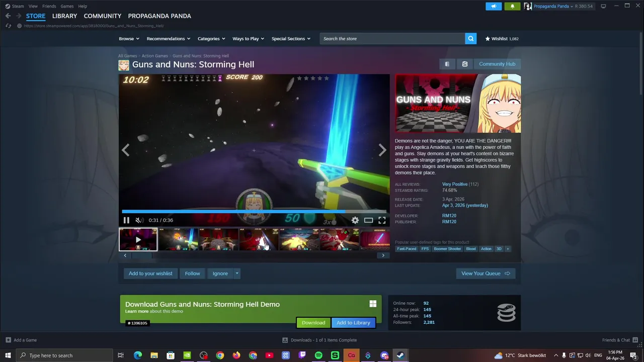The width and height of the screenshot is (644, 362).
Task: Open the green notifications bell
Action: 512,6
